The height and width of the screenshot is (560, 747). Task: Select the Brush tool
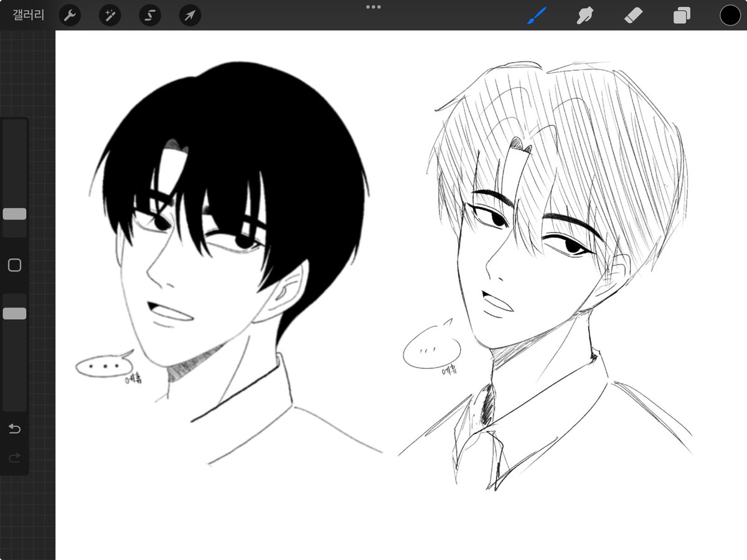[x=536, y=15]
